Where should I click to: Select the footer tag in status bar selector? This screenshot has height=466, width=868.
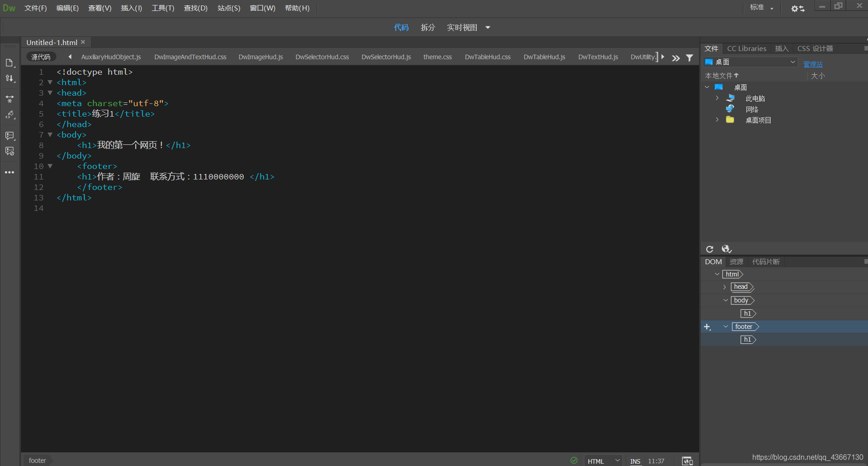coord(37,461)
